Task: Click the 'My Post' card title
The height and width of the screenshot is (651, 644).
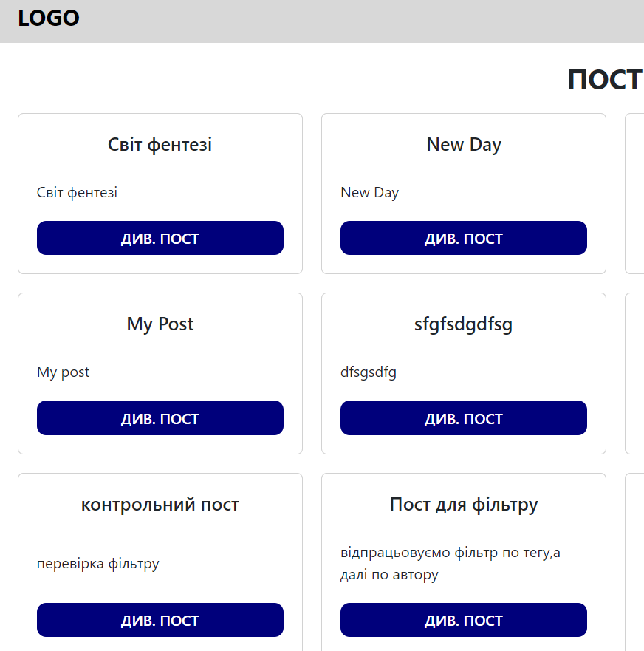Action: click(x=160, y=324)
